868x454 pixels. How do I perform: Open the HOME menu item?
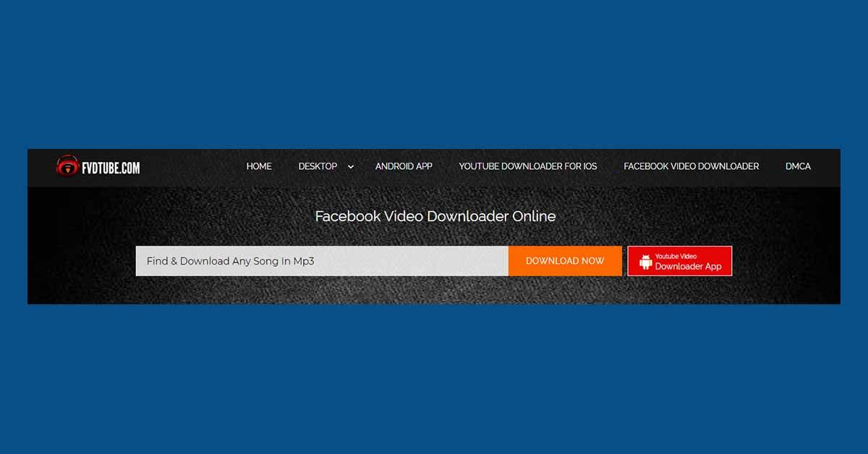pyautogui.click(x=259, y=166)
